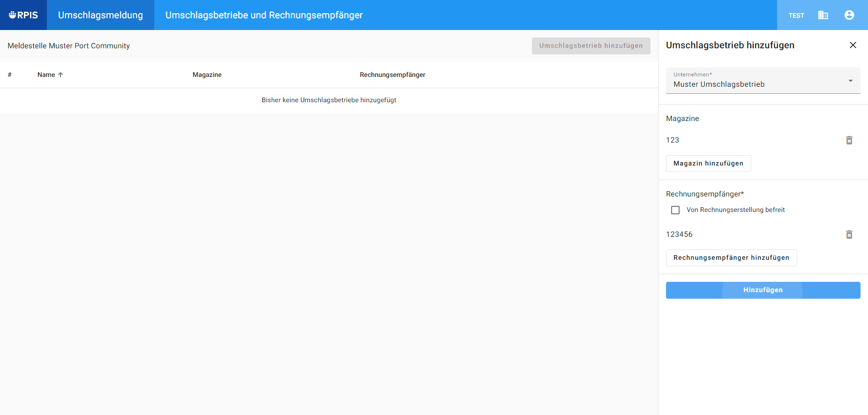Switch to Umschlagsmeldung tab
Viewport: 868px width, 415px height.
pos(100,15)
